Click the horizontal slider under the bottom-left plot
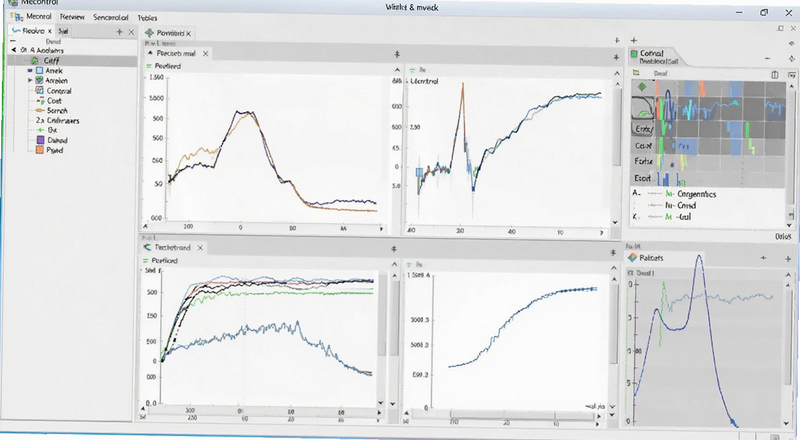 [264, 412]
